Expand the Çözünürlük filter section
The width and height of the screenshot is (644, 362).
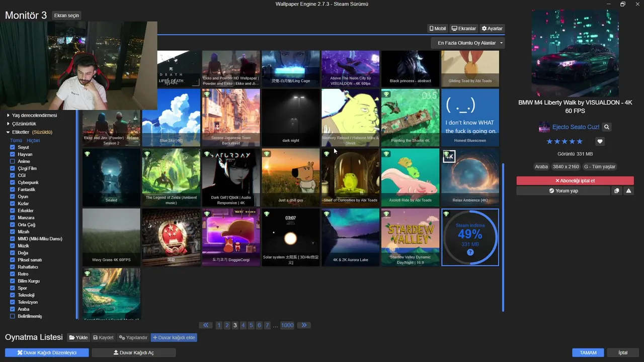coord(21,124)
